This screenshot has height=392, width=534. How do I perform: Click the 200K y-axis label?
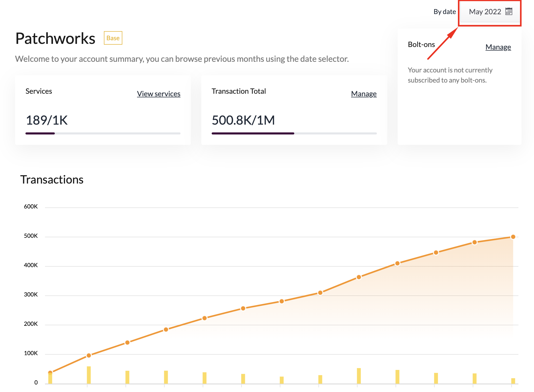(x=31, y=324)
